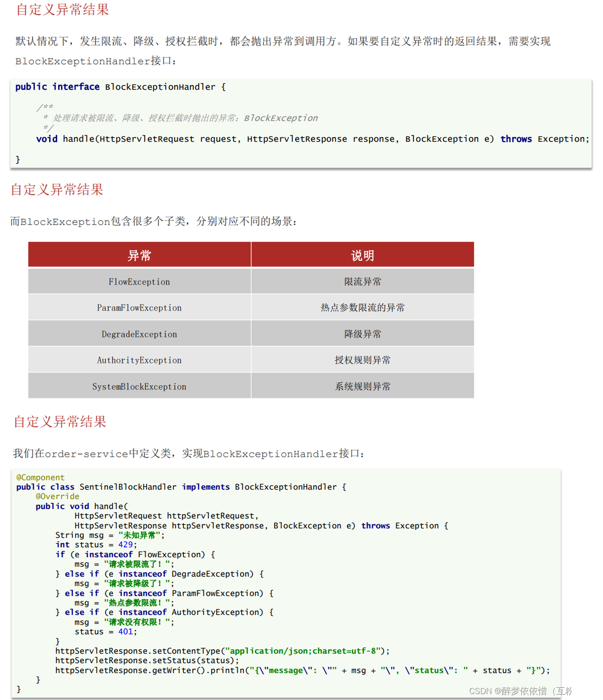Click the msg 请求被降级了 assignment line
Viewport: 603px width, 700px height.
tap(124, 583)
